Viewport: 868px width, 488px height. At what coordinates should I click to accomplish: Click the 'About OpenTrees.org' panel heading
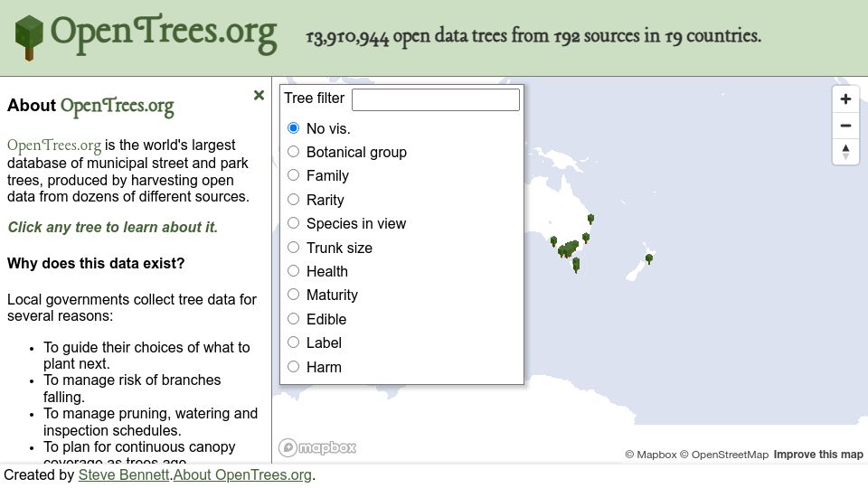[90, 106]
